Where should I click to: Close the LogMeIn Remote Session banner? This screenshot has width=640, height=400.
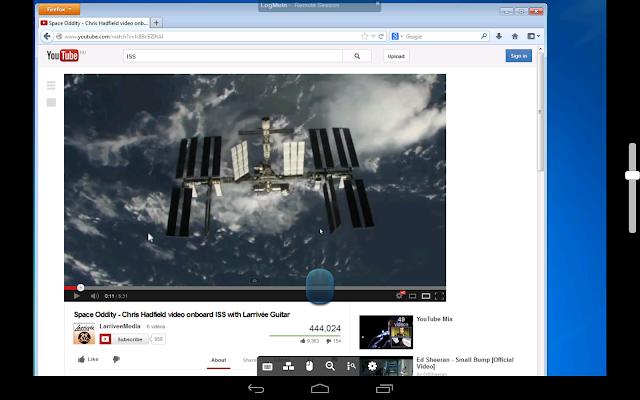click(378, 3)
